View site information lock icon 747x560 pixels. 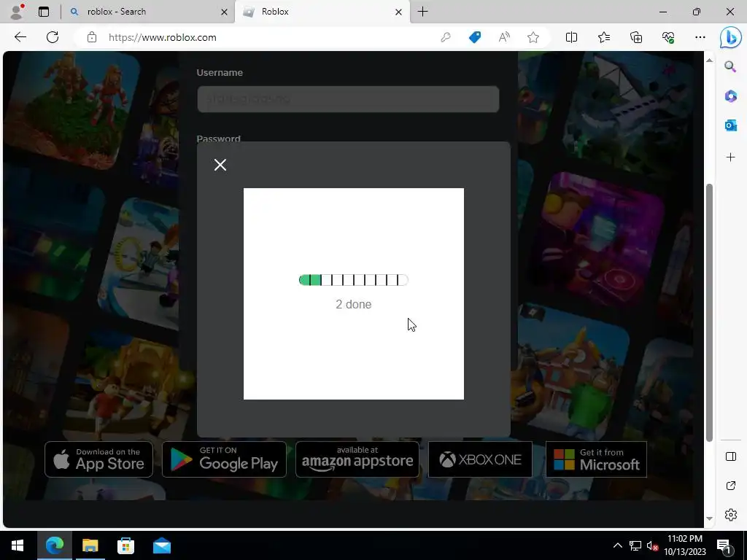tap(92, 37)
